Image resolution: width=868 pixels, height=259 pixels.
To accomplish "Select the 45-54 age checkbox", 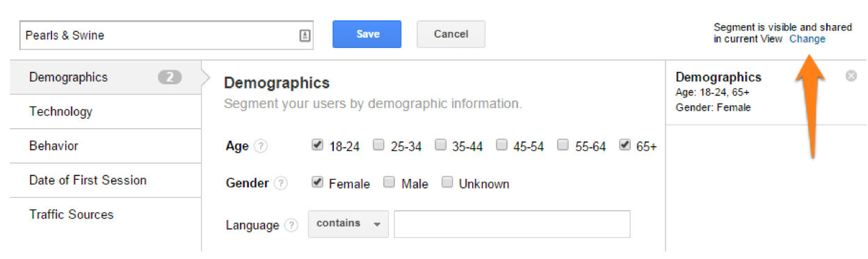I will (501, 146).
